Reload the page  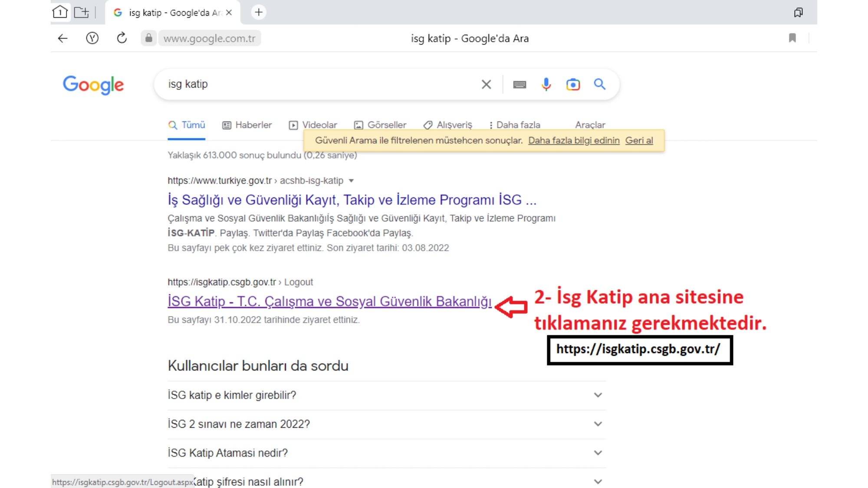pos(122,38)
